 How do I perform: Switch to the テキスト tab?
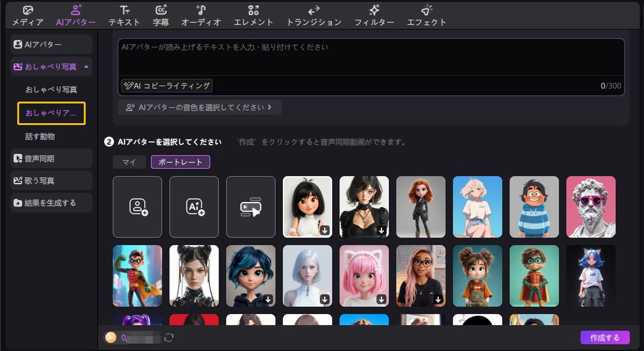pos(124,16)
